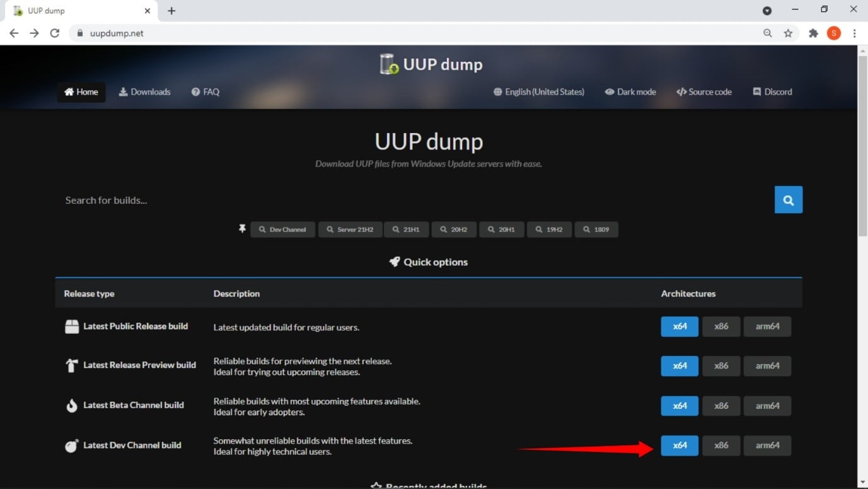Click the browser back arrow
This screenshot has height=489, width=868.
14,33
